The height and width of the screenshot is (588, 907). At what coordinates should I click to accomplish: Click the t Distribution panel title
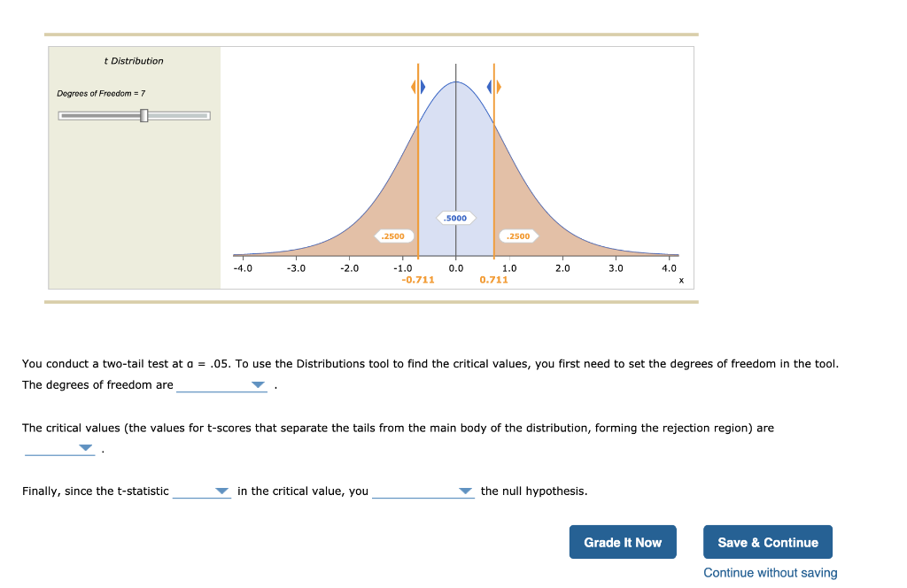(133, 60)
